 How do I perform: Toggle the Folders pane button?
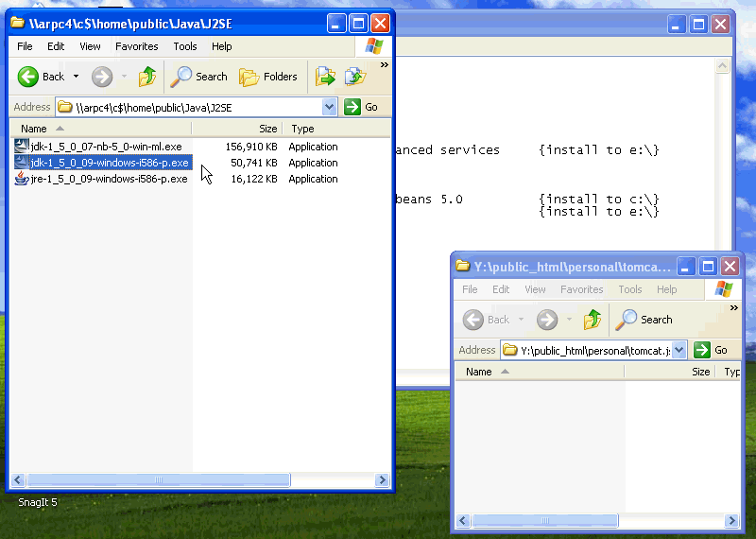pyautogui.click(x=268, y=77)
